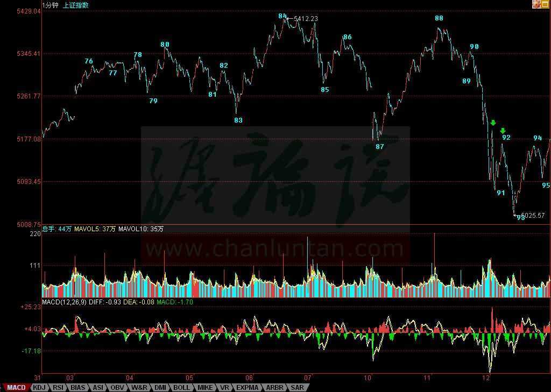
Task: Click the 上证指数 index name
Action: pos(76,5)
